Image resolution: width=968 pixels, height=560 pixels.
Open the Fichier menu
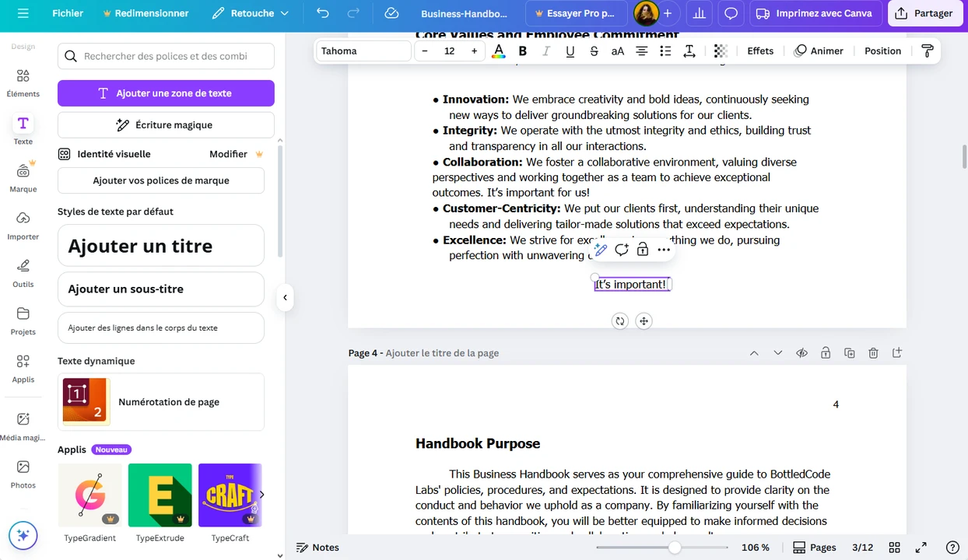68,13
